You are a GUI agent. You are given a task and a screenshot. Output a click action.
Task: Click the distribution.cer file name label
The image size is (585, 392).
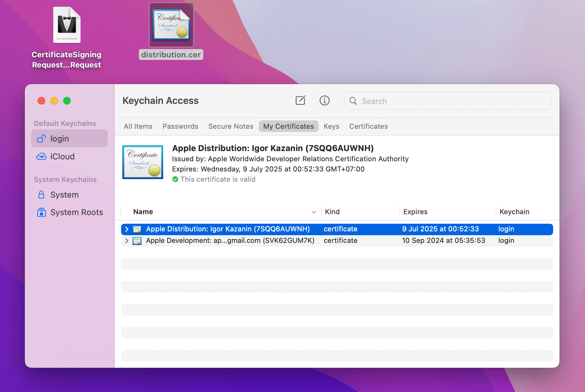point(171,54)
